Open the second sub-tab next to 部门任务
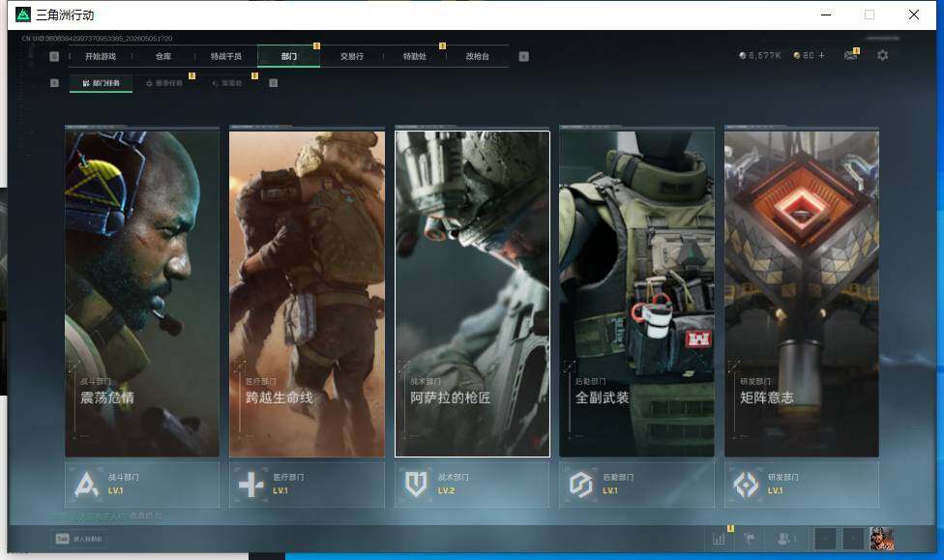Image resolution: width=944 pixels, height=560 pixels. pos(164,83)
